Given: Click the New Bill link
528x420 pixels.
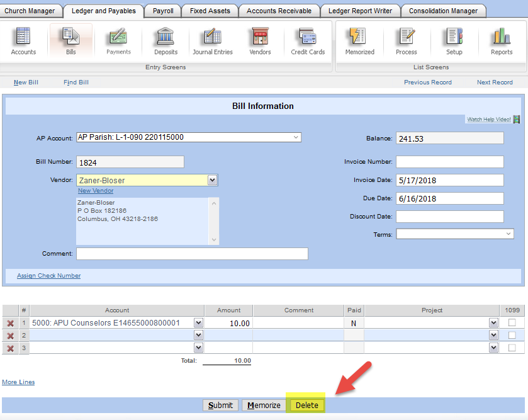Looking at the screenshot, I should pyautogui.click(x=26, y=82).
